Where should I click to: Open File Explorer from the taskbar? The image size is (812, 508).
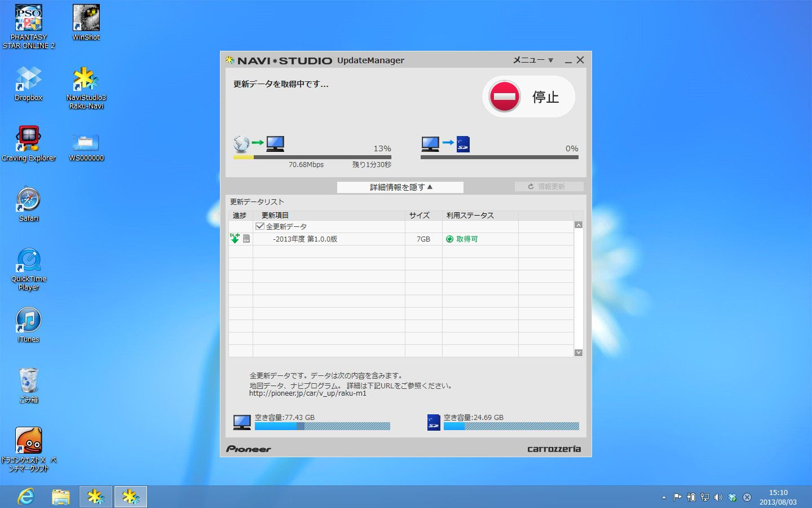(61, 497)
